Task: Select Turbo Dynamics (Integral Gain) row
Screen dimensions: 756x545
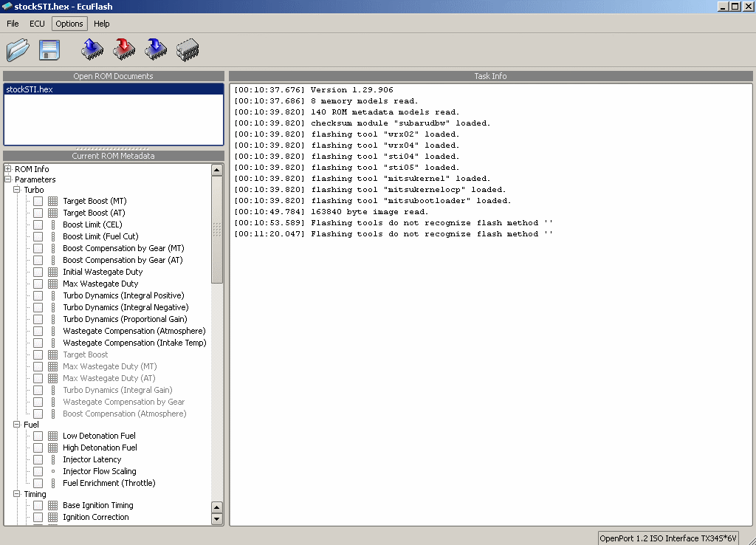Action: tap(117, 390)
